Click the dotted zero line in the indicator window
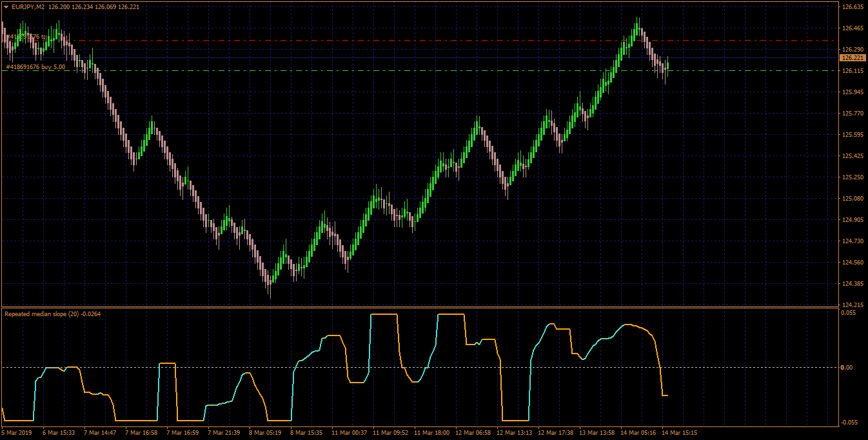This screenshot has width=868, height=440. click(x=419, y=367)
